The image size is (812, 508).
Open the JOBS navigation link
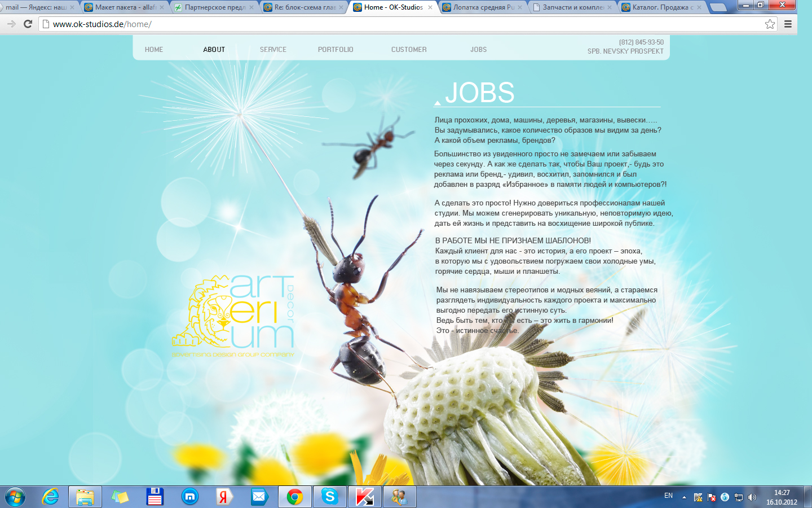tap(479, 50)
